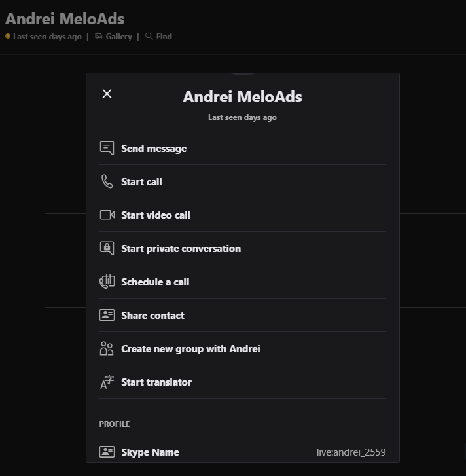
Task: Click the private conversation lock icon
Action: point(107,248)
